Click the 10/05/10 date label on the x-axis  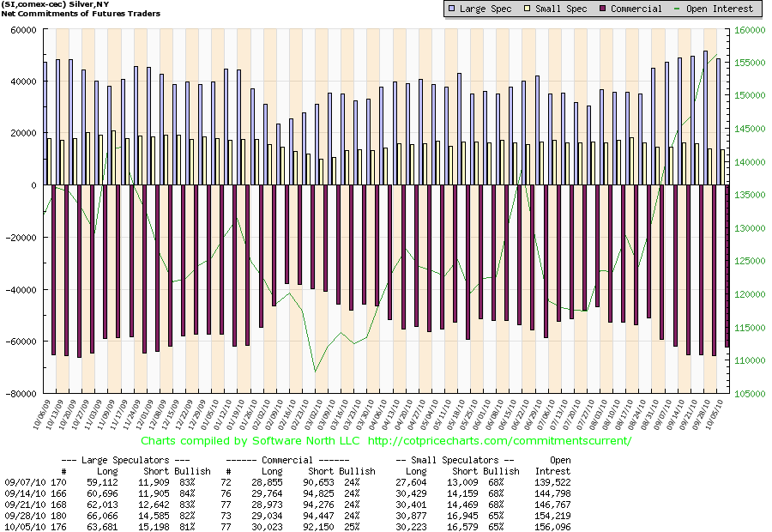719,412
